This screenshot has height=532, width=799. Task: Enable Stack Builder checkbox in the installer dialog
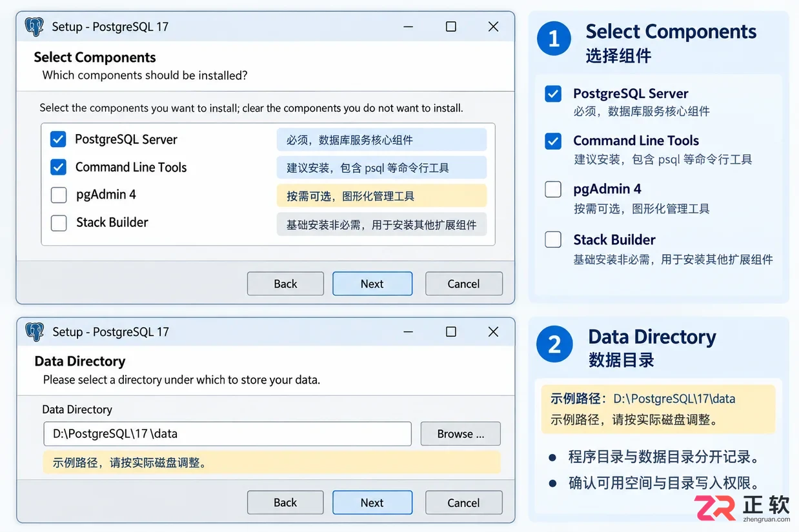click(x=58, y=222)
